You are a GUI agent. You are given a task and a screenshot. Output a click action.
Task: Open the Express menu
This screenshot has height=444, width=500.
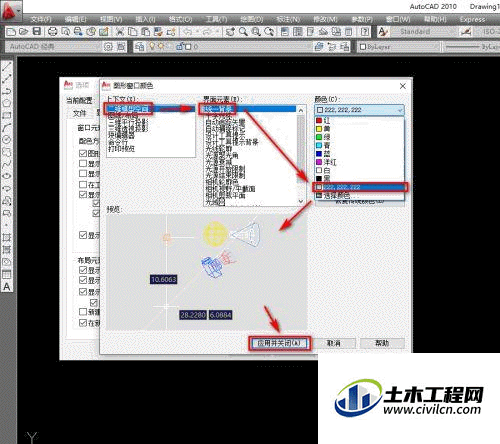click(x=472, y=19)
